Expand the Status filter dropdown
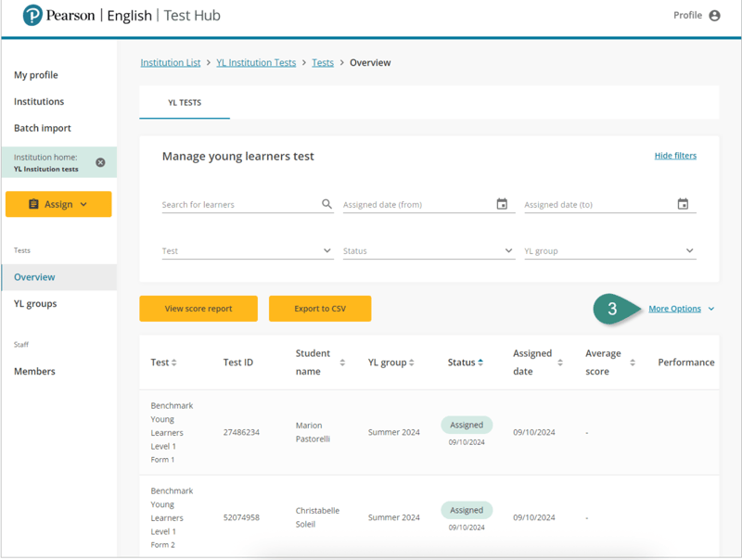 508,250
